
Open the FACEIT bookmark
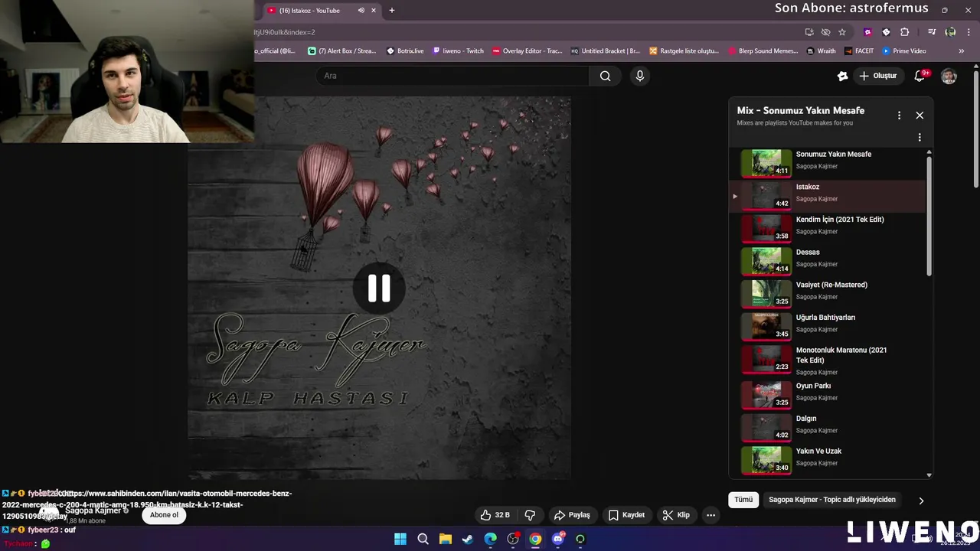coord(858,51)
